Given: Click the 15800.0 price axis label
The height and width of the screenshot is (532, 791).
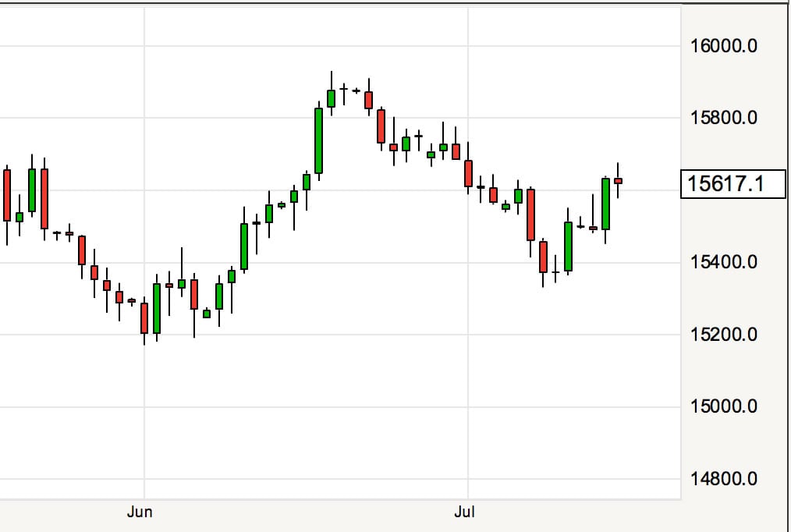Looking at the screenshot, I should [x=724, y=119].
